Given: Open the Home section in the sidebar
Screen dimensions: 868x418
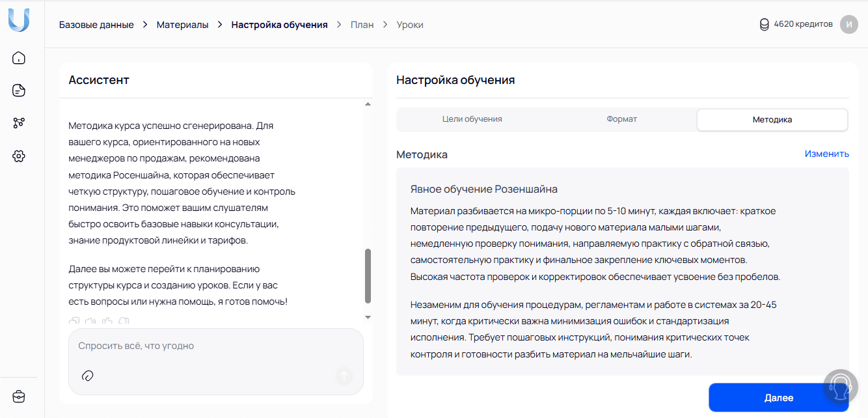Looking at the screenshot, I should click(19, 57).
